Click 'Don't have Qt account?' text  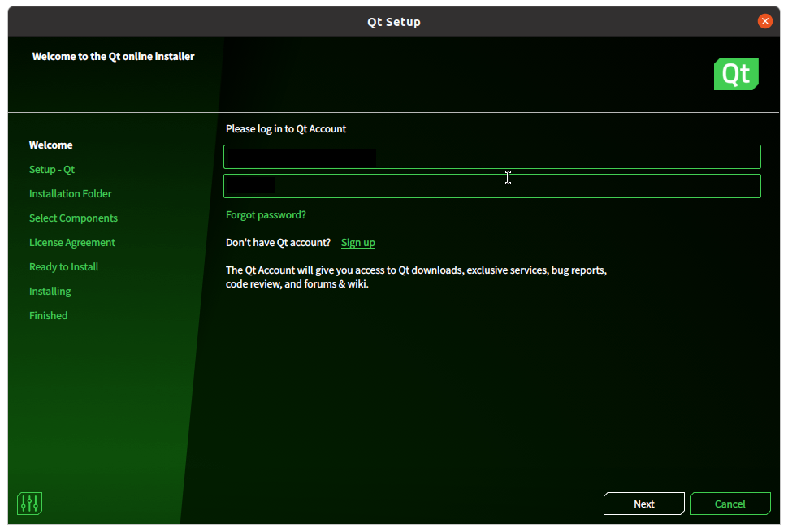[x=278, y=243]
